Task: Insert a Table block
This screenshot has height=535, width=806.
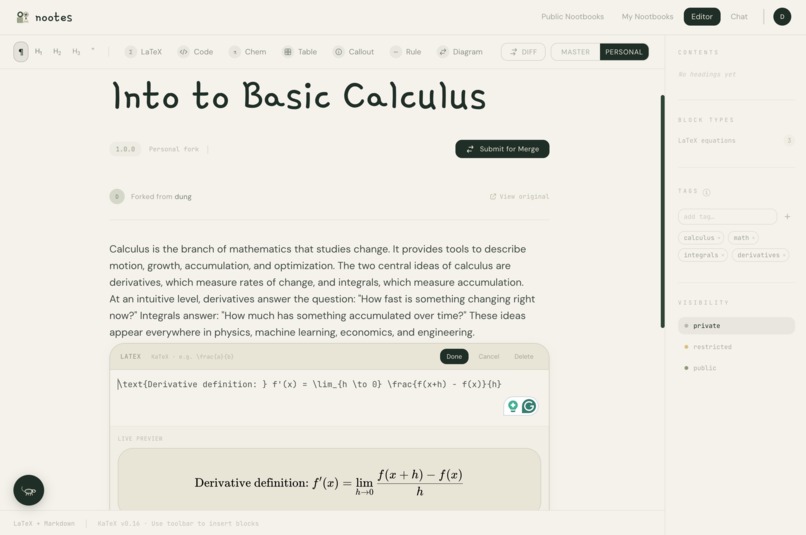Action: coord(300,52)
